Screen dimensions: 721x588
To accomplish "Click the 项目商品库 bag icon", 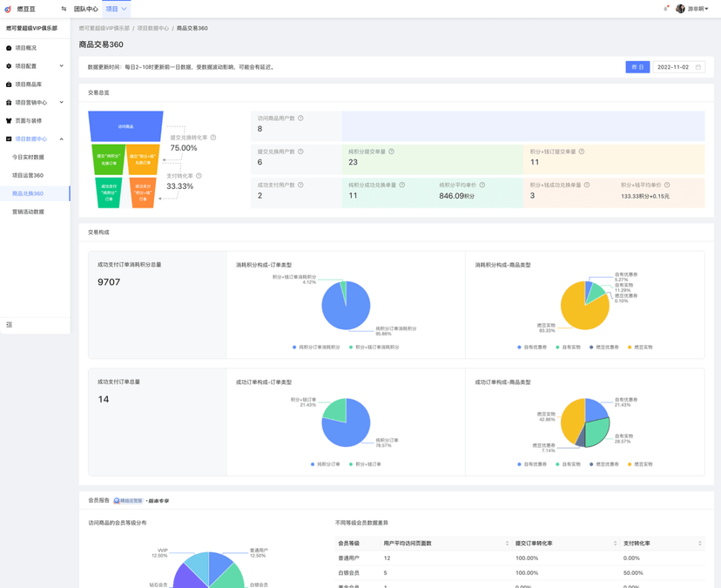I will coord(9,84).
